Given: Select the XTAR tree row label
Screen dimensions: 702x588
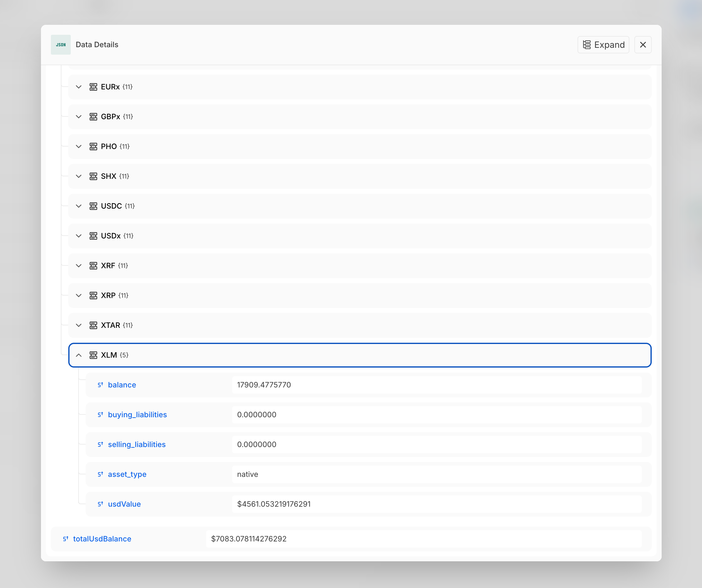Looking at the screenshot, I should tap(110, 325).
